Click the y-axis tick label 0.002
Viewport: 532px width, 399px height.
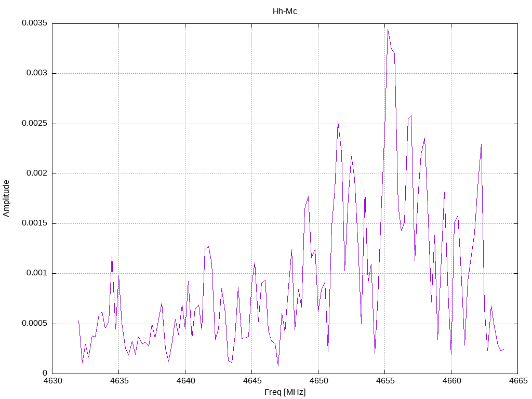pos(37,174)
